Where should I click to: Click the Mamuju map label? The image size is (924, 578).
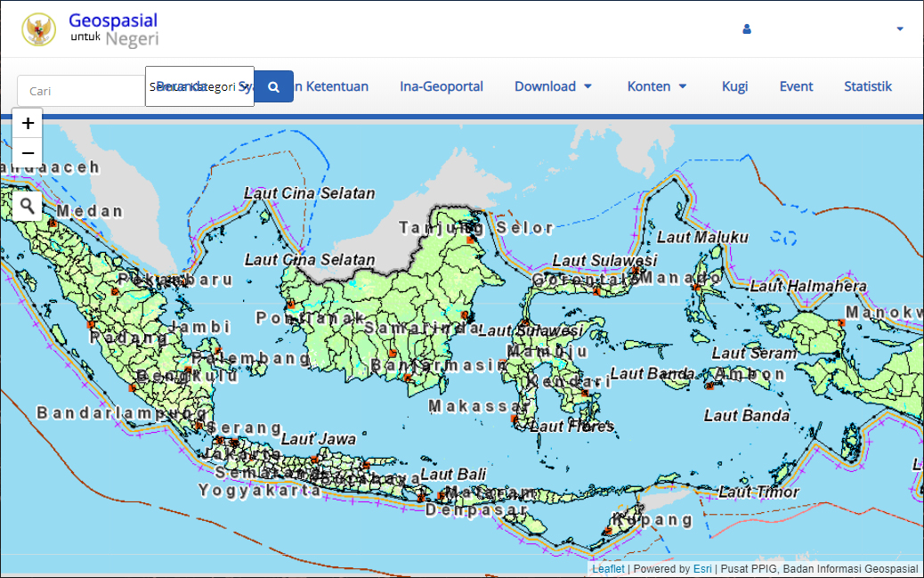tap(547, 352)
